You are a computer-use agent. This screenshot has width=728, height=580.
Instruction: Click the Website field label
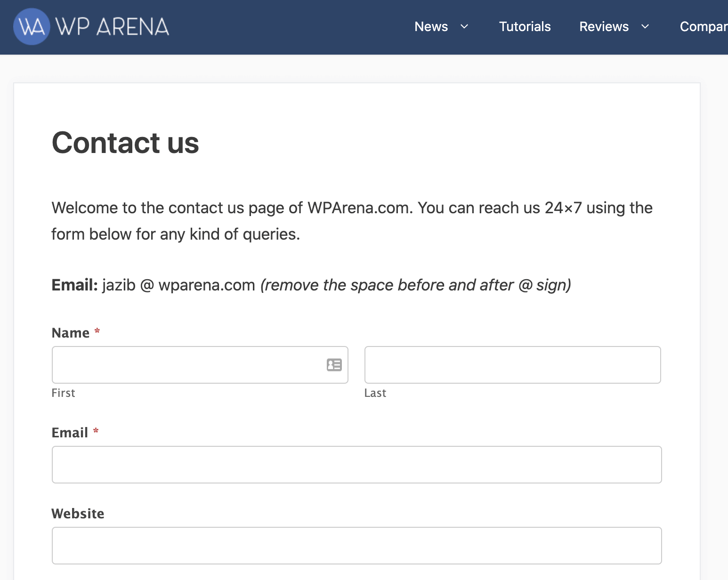[78, 514]
